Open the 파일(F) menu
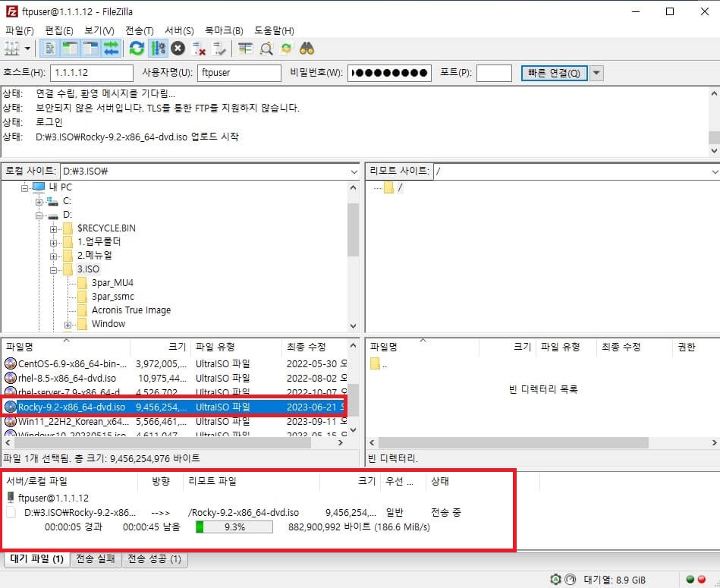This screenshot has height=588, width=720. coord(19,31)
